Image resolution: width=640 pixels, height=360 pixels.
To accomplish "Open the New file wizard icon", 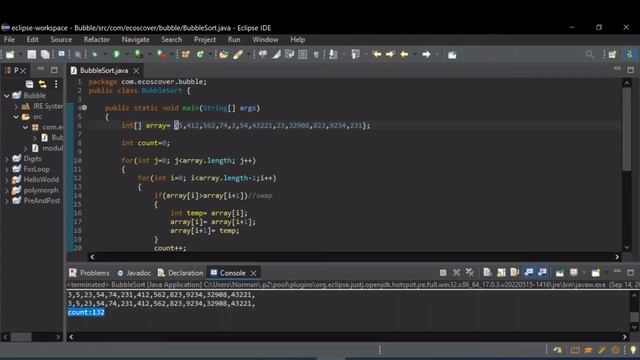I will click(x=10, y=55).
